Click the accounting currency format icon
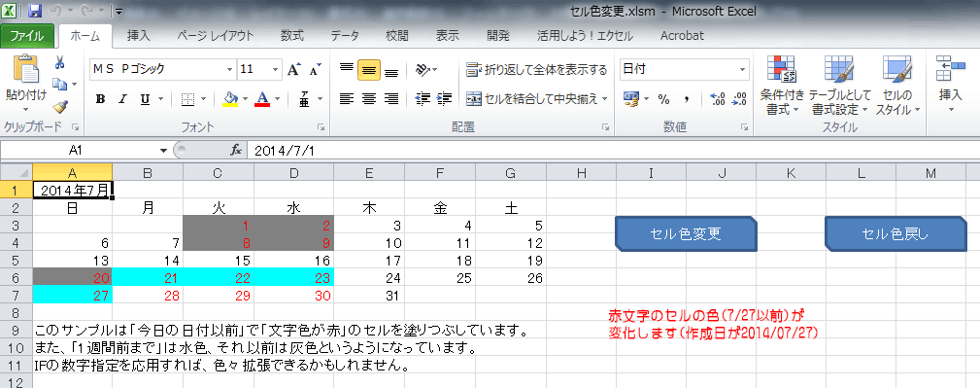The height and width of the screenshot is (388, 980). pyautogui.click(x=630, y=98)
